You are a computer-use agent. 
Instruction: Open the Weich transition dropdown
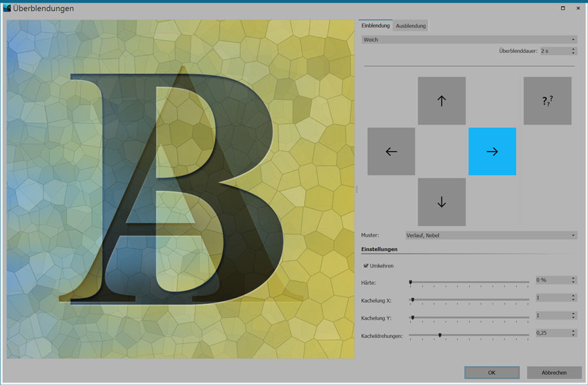coord(469,39)
